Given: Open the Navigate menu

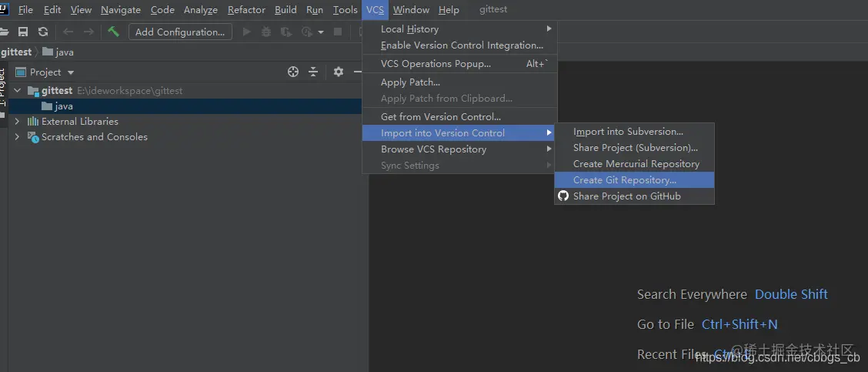Looking at the screenshot, I should point(121,9).
